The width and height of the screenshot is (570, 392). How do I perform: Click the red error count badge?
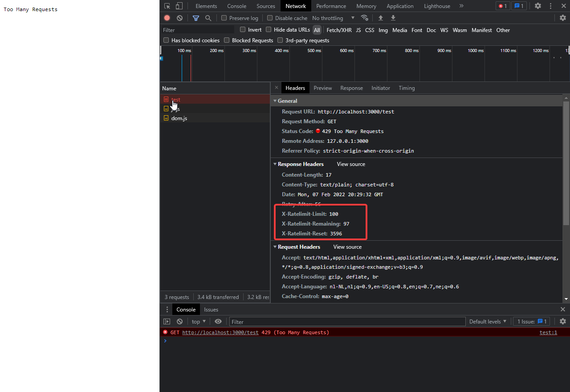(x=503, y=6)
